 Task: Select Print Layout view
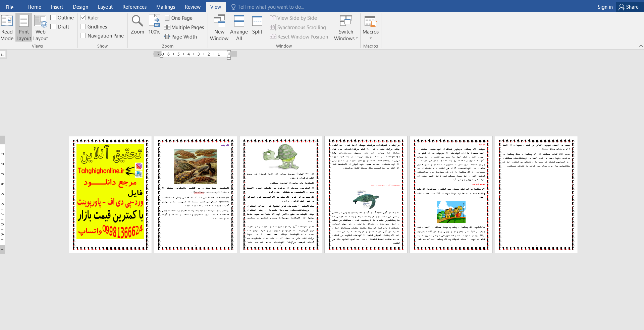[24, 28]
